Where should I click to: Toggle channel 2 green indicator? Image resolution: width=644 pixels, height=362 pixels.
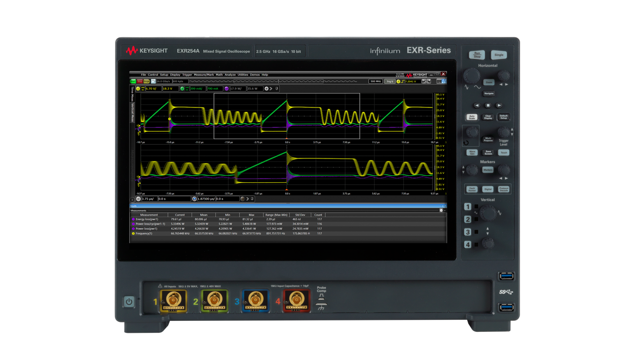pyautogui.click(x=182, y=89)
